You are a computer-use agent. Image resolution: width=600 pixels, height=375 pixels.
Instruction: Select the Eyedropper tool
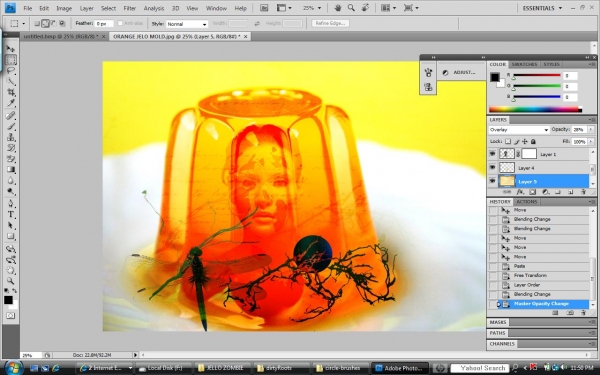11,103
